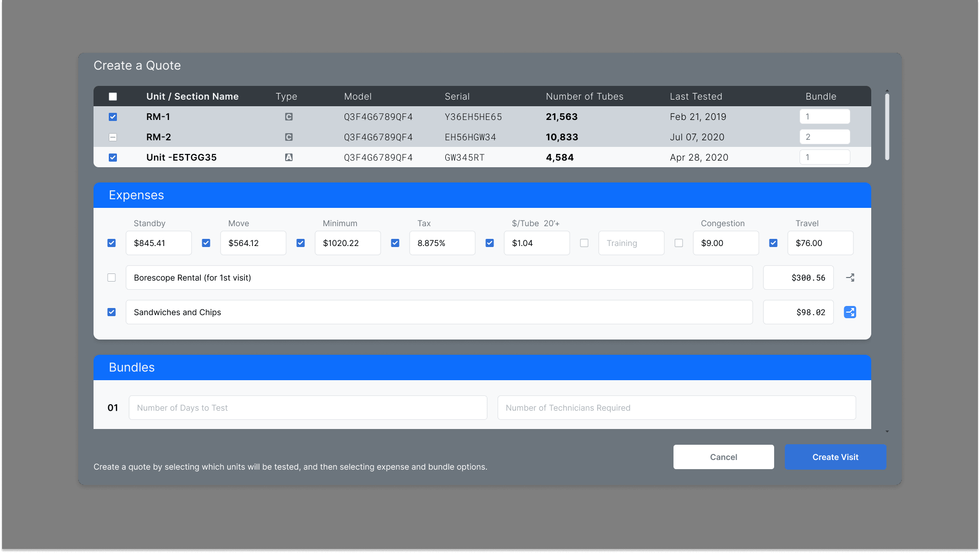The height and width of the screenshot is (553, 980).
Task: Uncheck the RM-1 row checkbox
Action: point(113,117)
